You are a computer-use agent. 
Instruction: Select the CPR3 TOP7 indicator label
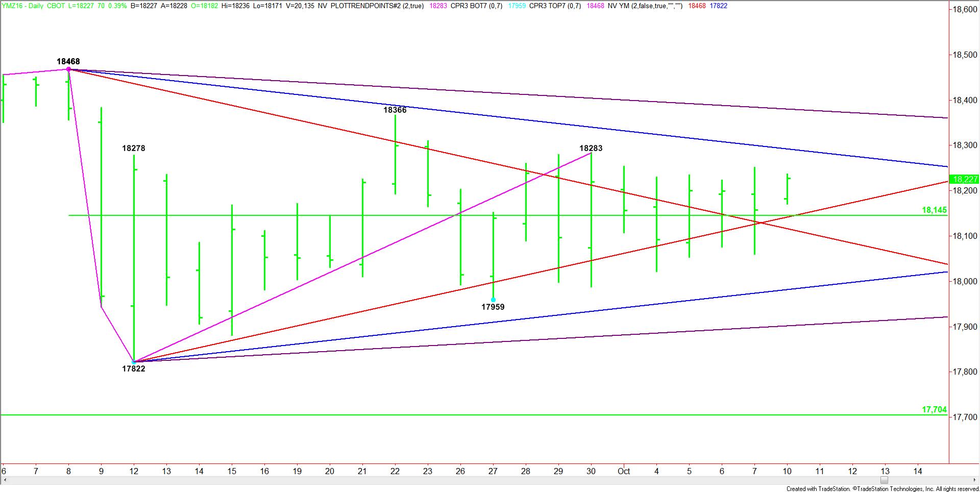[x=555, y=6]
